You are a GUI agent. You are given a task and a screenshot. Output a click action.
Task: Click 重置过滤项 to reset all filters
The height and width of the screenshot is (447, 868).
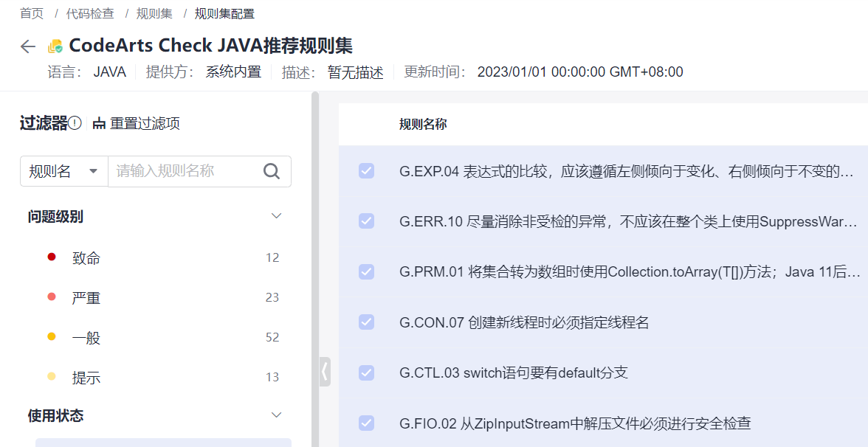tap(145, 123)
